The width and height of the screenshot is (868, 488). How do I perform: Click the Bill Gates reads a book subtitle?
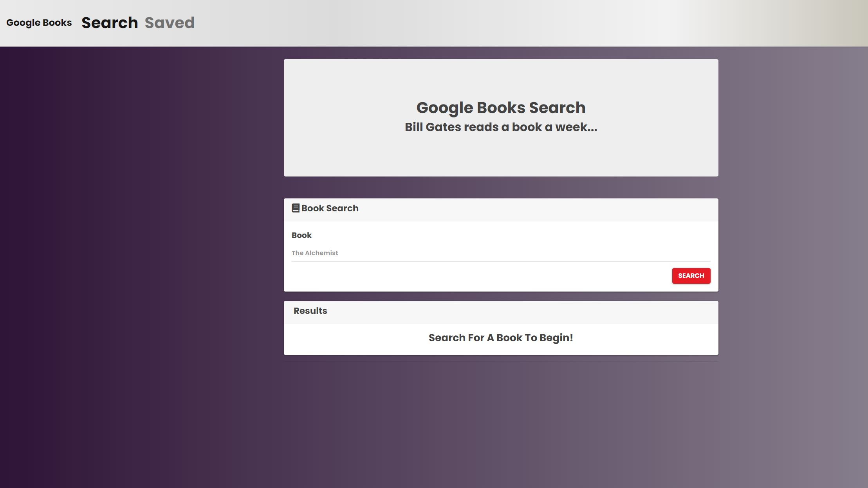pos(501,127)
